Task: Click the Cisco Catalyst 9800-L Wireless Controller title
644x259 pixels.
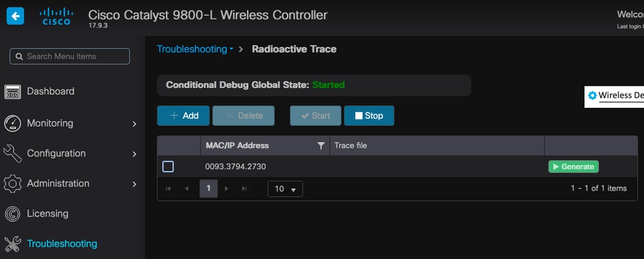Action: (208, 15)
